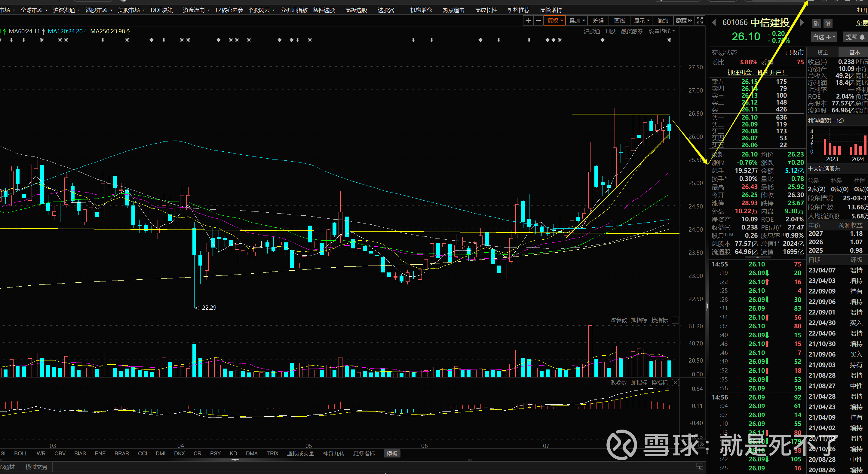This screenshot has height=474, width=868.
Task: Open 模拟交易 bottom tab
Action: click(36, 467)
